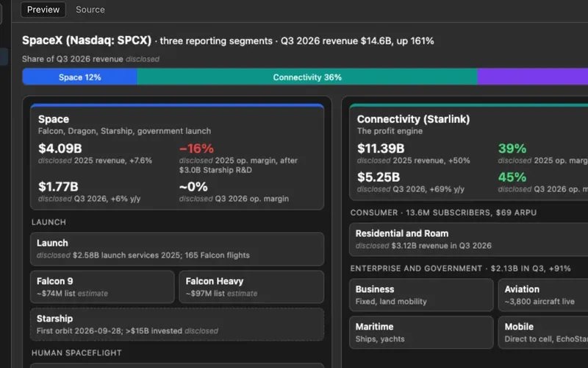The width and height of the screenshot is (588, 368).
Task: Click the $4.09B 2025 revenue figure
Action: pos(60,149)
